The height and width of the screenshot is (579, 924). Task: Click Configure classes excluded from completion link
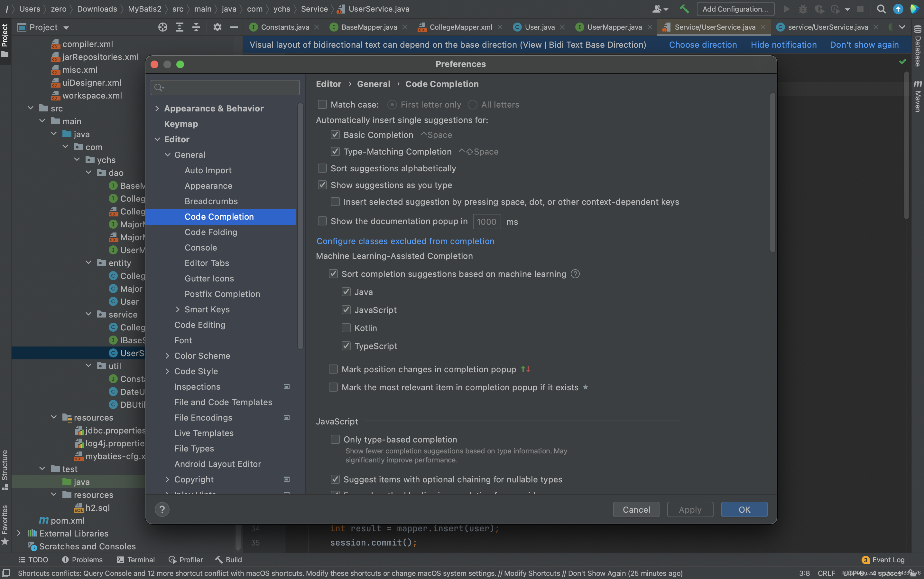click(405, 241)
